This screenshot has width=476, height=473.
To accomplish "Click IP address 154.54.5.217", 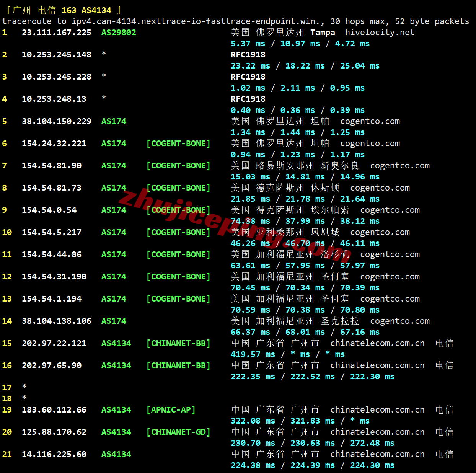I will point(52,232).
